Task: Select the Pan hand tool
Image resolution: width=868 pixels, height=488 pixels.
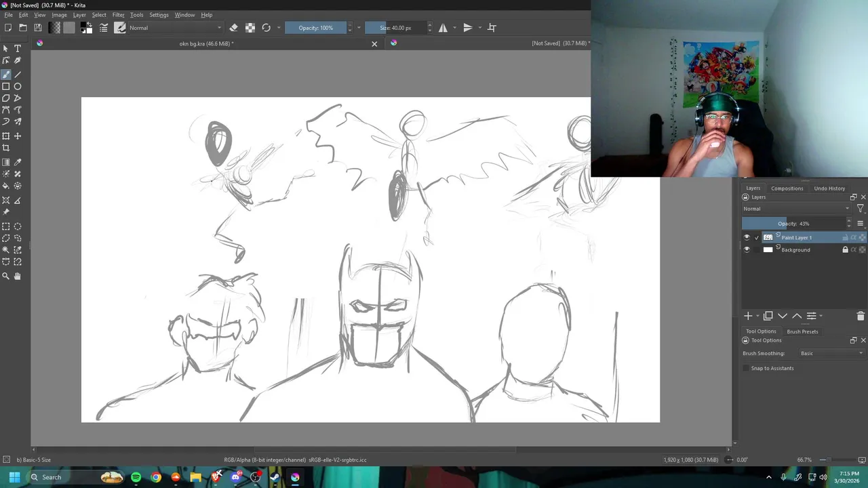Action: 18,276
